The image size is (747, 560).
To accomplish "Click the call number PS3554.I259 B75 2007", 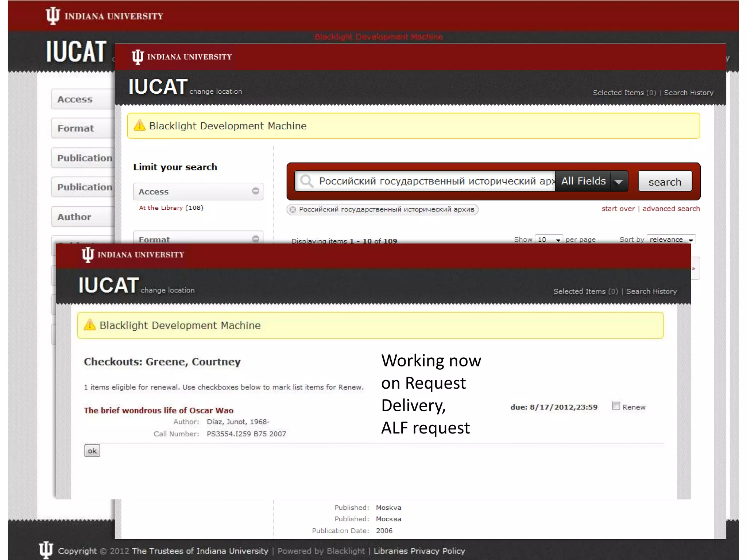I will click(246, 434).
